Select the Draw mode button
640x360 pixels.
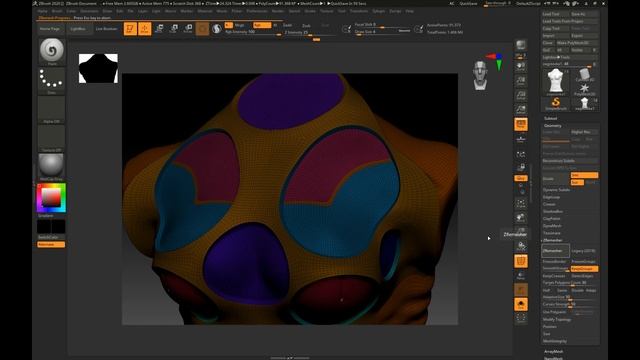[x=144, y=29]
